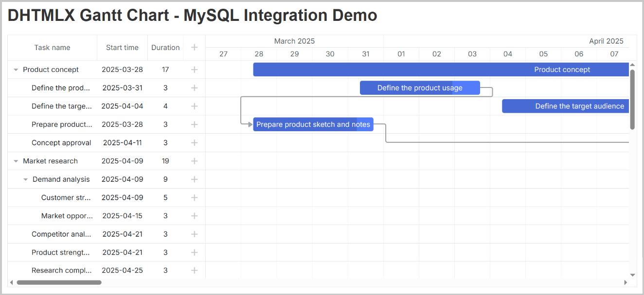Click the duration value 19

tap(165, 161)
